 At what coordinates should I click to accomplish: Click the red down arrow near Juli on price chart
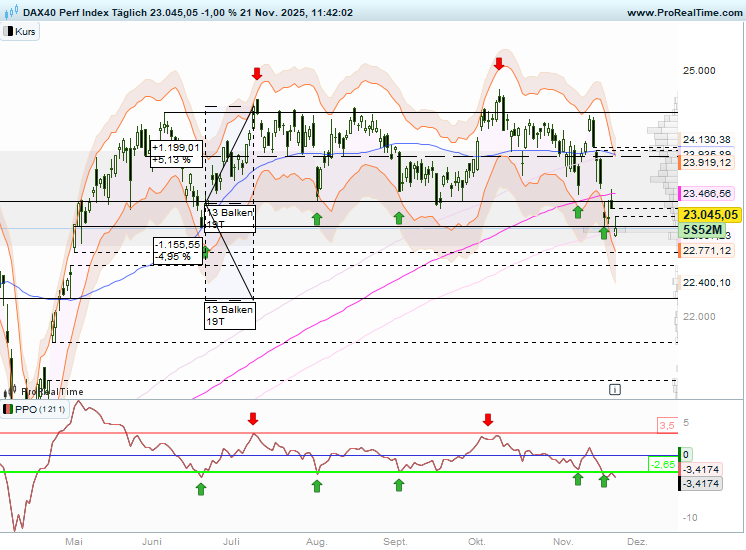257,73
